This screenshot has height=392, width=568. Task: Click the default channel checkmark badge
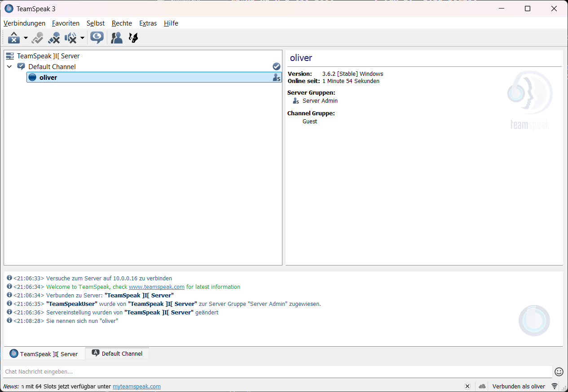pyautogui.click(x=277, y=67)
